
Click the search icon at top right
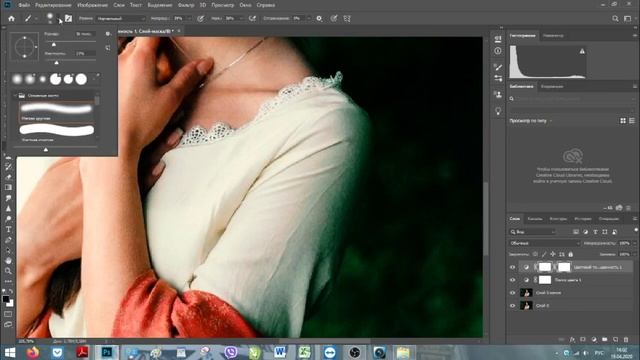pyautogui.click(x=615, y=18)
